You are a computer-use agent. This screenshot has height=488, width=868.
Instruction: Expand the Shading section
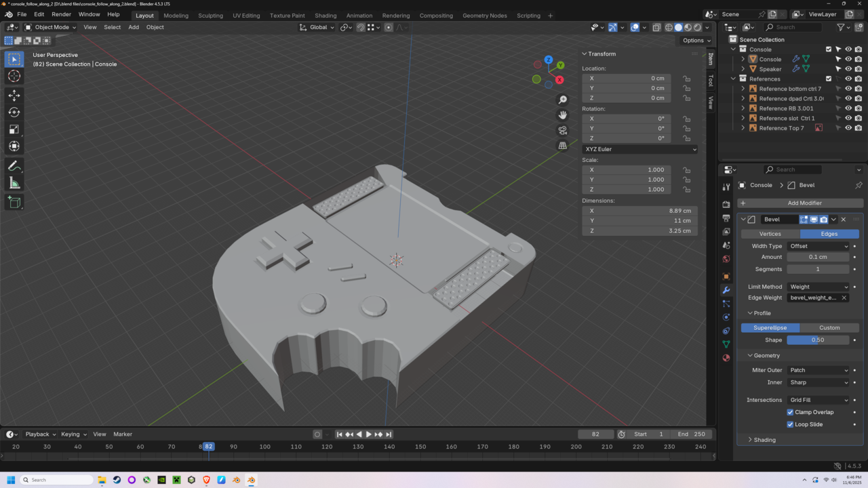[x=764, y=440]
